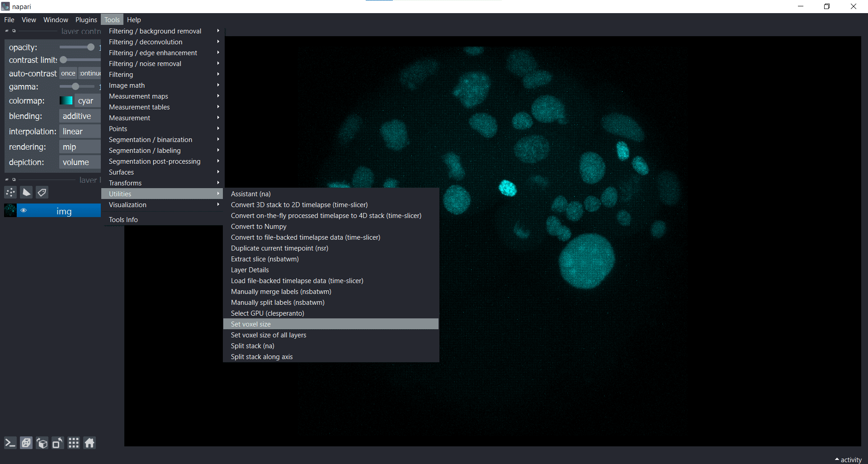Select the img layer thumbnail

pyautogui.click(x=10, y=211)
